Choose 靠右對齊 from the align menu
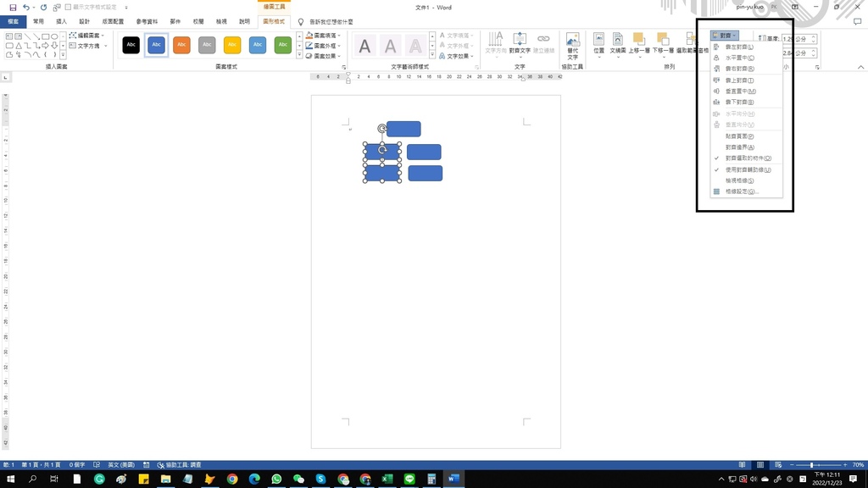 (747, 69)
